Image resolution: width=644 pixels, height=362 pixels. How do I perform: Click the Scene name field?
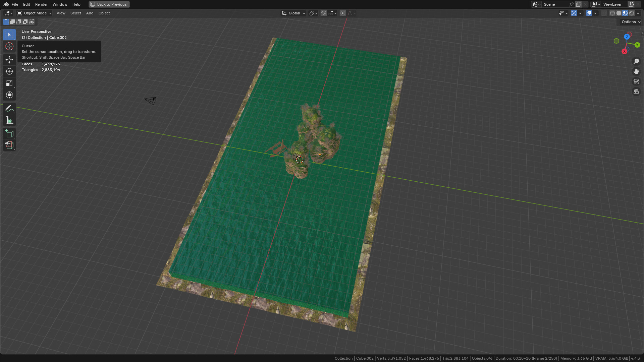click(x=555, y=4)
